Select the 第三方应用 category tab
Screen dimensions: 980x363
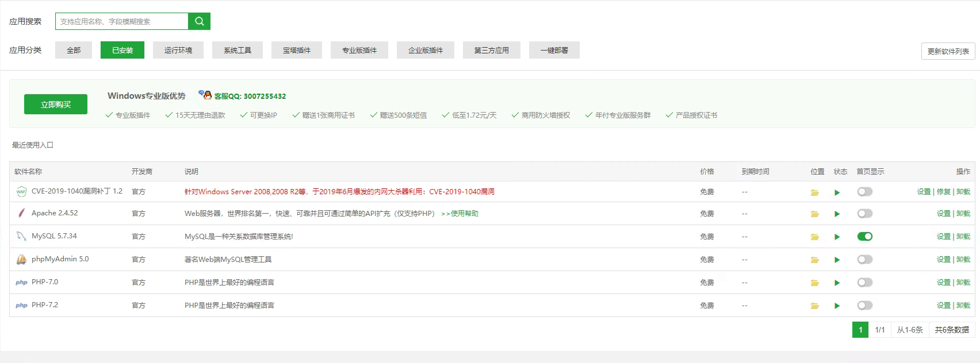(492, 50)
